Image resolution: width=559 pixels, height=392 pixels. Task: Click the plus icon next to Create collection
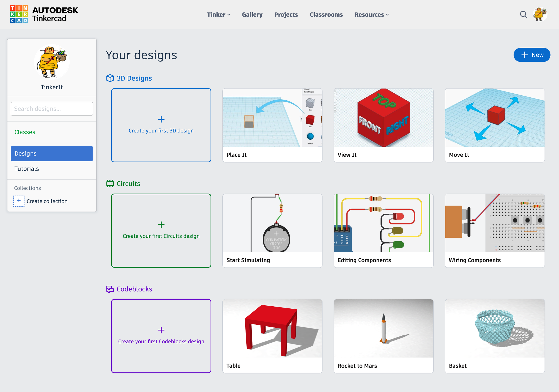click(19, 201)
